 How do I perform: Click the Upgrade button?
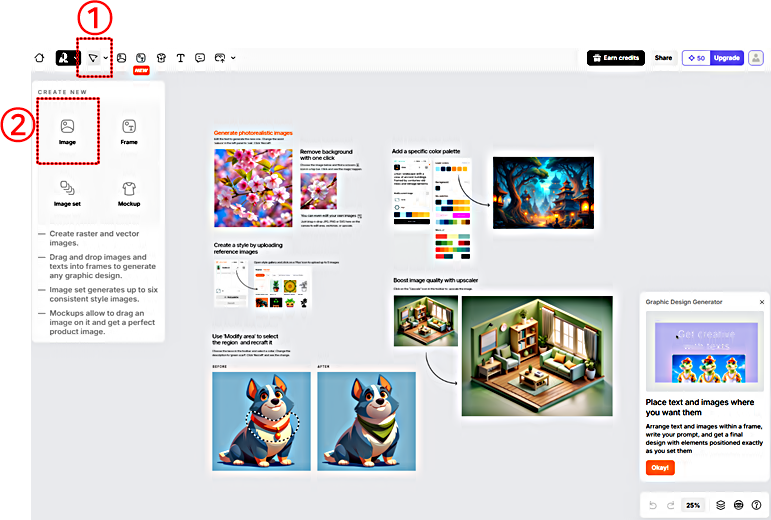coord(727,58)
